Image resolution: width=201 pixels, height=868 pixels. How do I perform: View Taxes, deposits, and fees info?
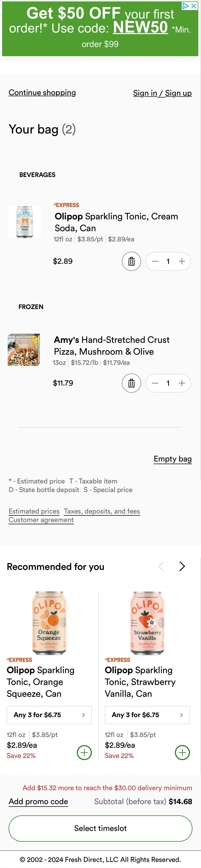click(x=102, y=511)
